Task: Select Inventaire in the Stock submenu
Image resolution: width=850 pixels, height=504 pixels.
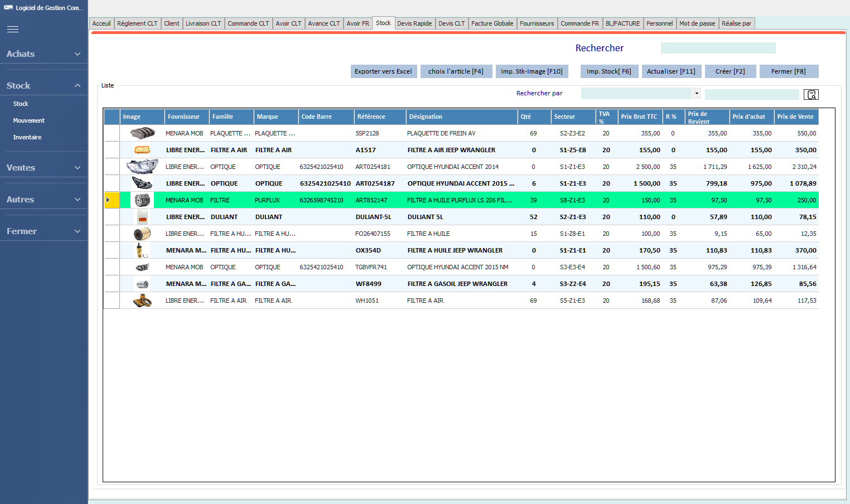Action: 27,137
